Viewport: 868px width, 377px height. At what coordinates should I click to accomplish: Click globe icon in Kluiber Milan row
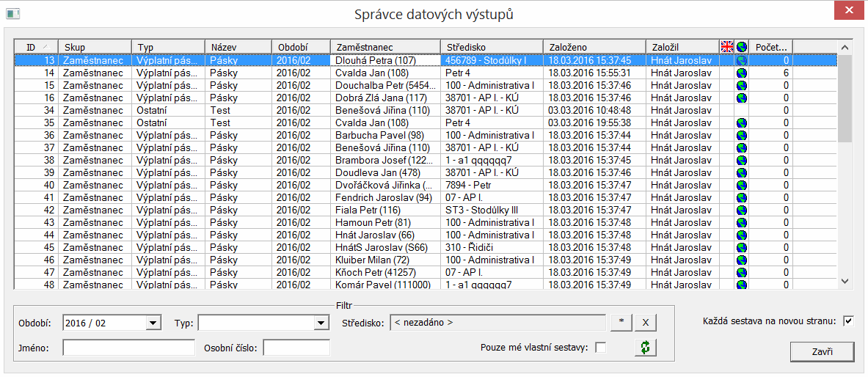[x=742, y=260]
